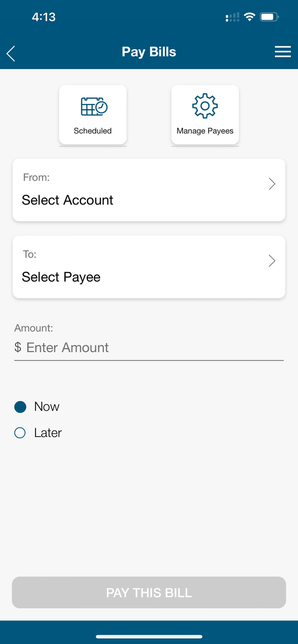Open the Manage Payees tile
The height and width of the screenshot is (644, 298).
pyautogui.click(x=205, y=115)
